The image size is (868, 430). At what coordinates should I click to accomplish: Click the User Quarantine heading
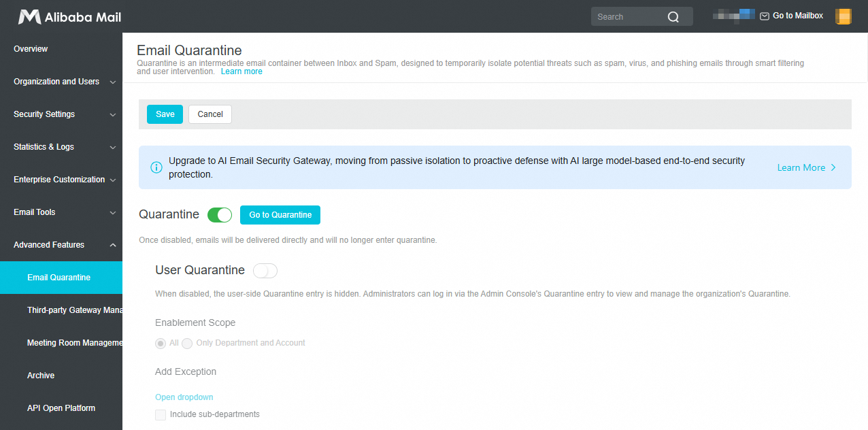click(200, 270)
